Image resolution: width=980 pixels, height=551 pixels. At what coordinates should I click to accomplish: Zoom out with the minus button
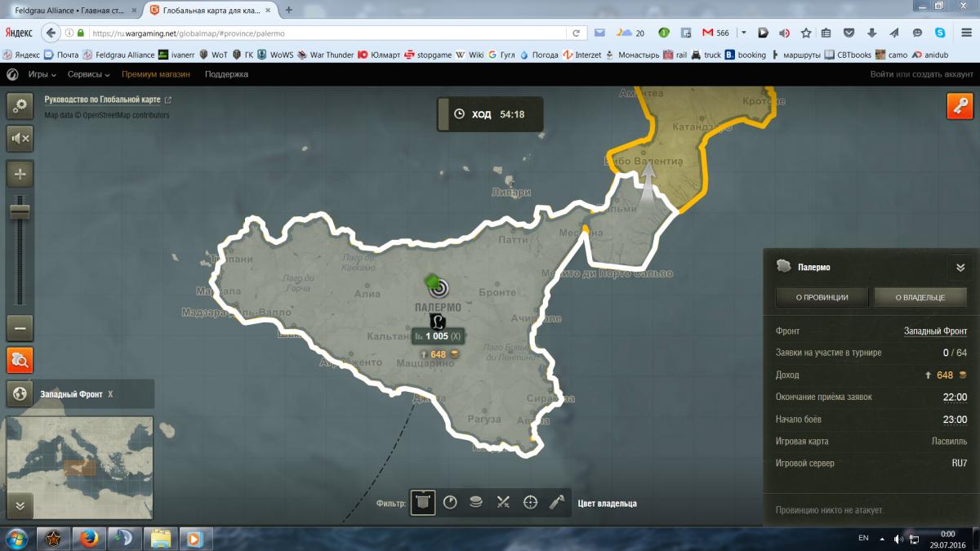20,328
